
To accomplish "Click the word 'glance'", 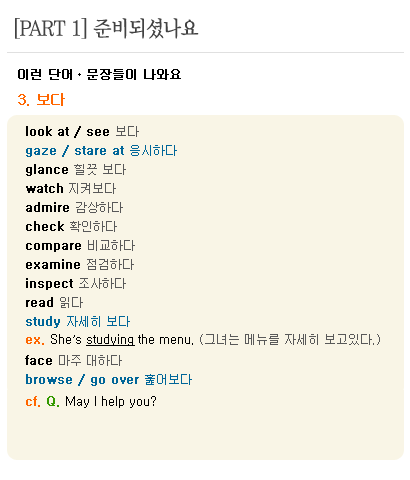I will (x=47, y=170).
